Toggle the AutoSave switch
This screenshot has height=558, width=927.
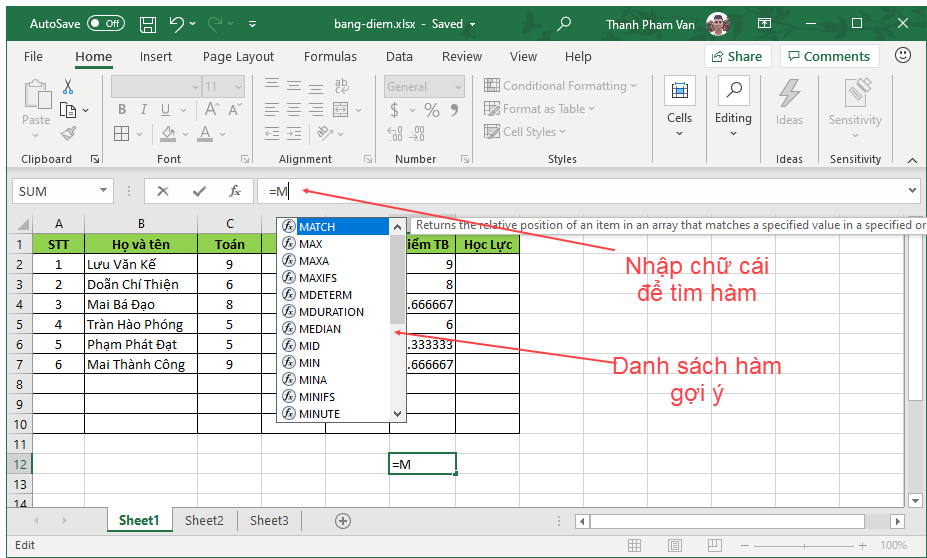pos(106,24)
